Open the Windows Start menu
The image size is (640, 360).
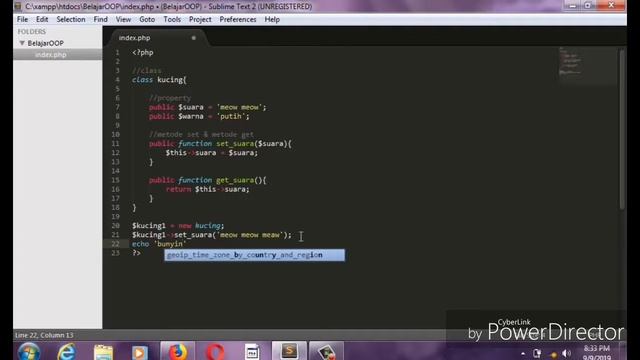(29, 352)
